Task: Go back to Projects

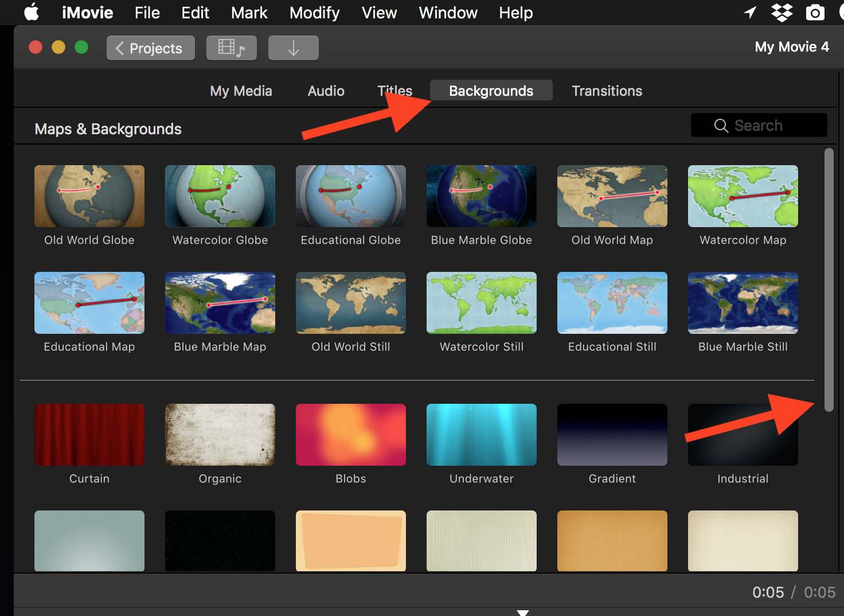Action: (150, 48)
